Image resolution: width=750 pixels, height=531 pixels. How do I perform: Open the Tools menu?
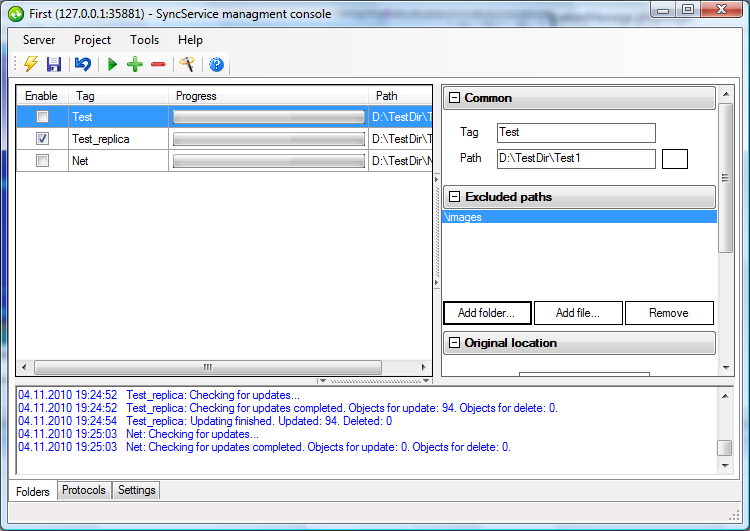(144, 40)
